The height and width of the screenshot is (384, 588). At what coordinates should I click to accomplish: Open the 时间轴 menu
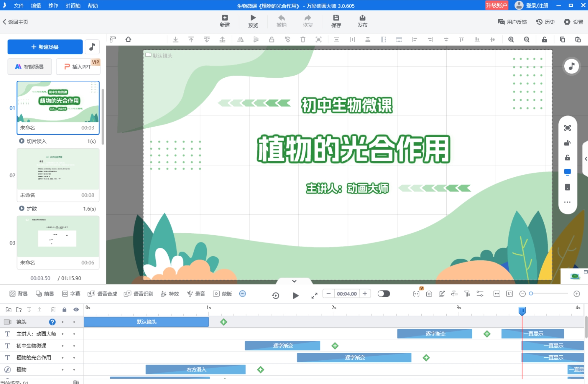73,6
